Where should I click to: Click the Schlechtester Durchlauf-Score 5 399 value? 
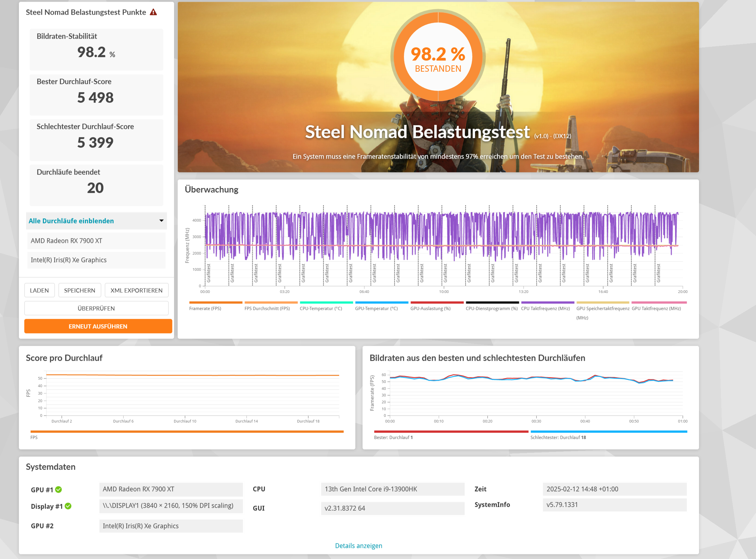tap(95, 142)
